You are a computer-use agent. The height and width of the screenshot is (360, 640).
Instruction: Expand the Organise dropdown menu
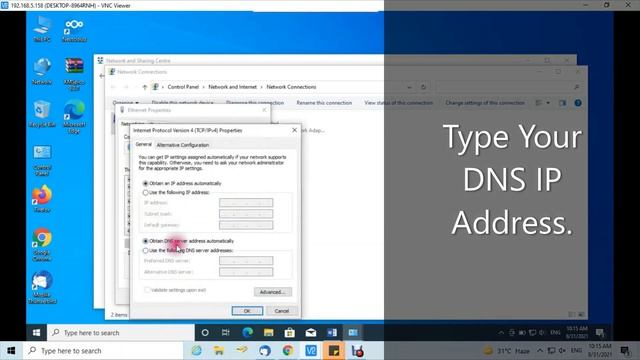coord(126,103)
